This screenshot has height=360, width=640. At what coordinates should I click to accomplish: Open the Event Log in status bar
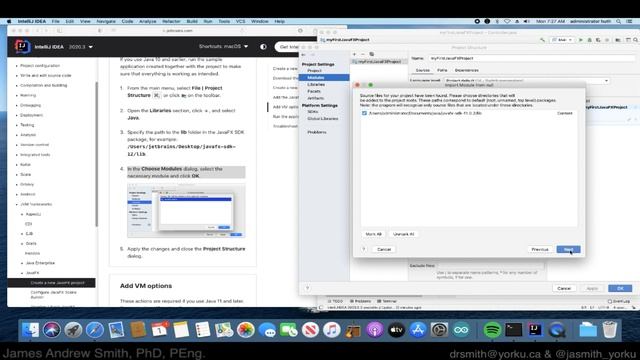619,301
